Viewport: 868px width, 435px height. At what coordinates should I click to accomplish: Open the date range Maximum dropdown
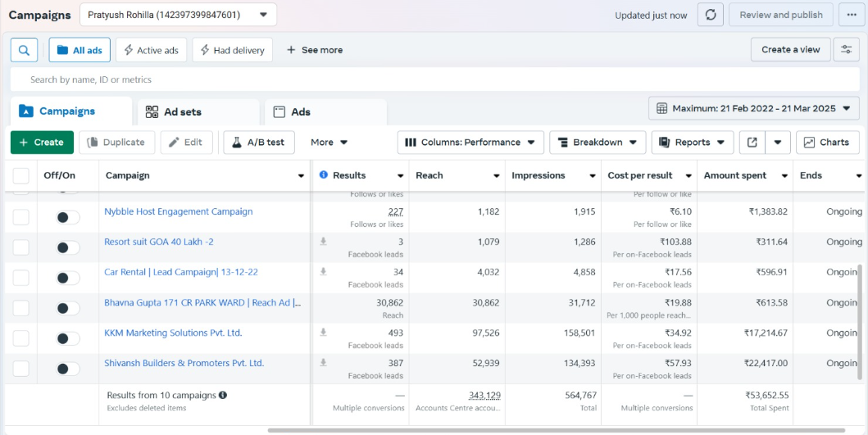pos(754,108)
